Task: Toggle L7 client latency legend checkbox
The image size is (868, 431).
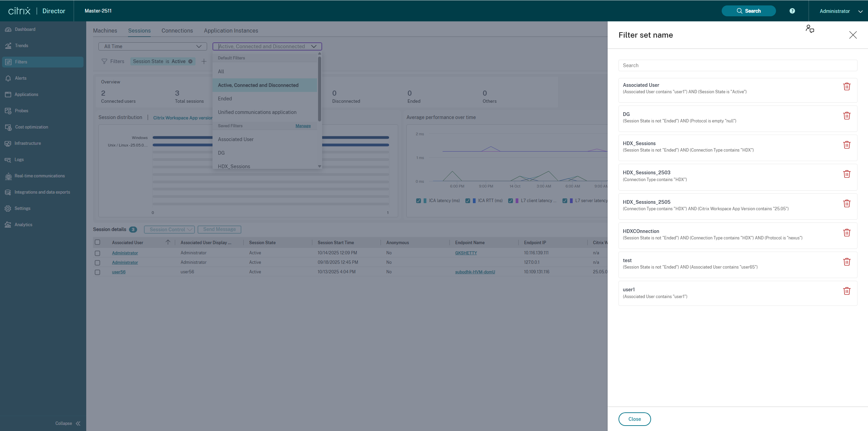Action: 511,201
